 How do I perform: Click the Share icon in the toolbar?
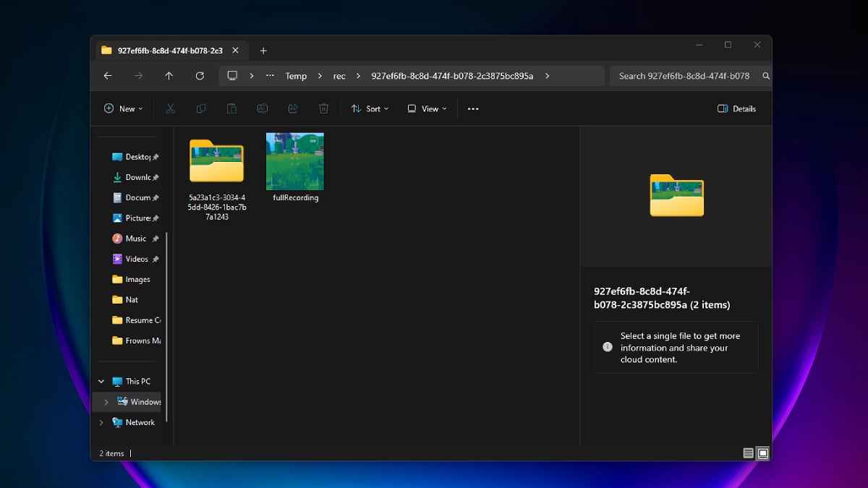(x=292, y=108)
